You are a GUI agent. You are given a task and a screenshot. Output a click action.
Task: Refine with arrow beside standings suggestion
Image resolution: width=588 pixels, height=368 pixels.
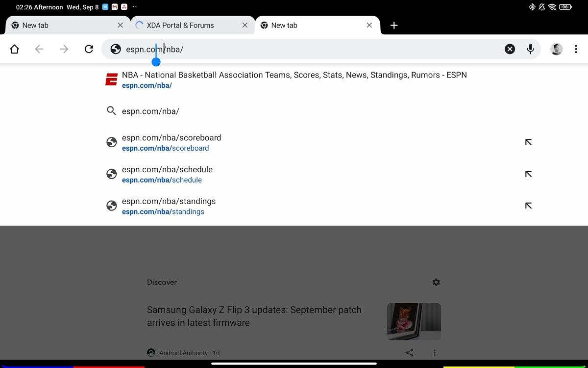click(528, 206)
